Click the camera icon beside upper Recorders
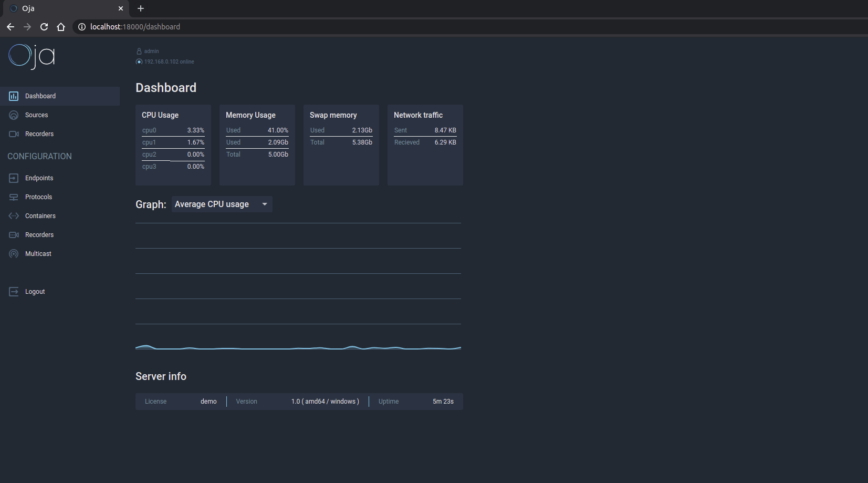Viewport: 868px width, 483px height. click(x=14, y=134)
